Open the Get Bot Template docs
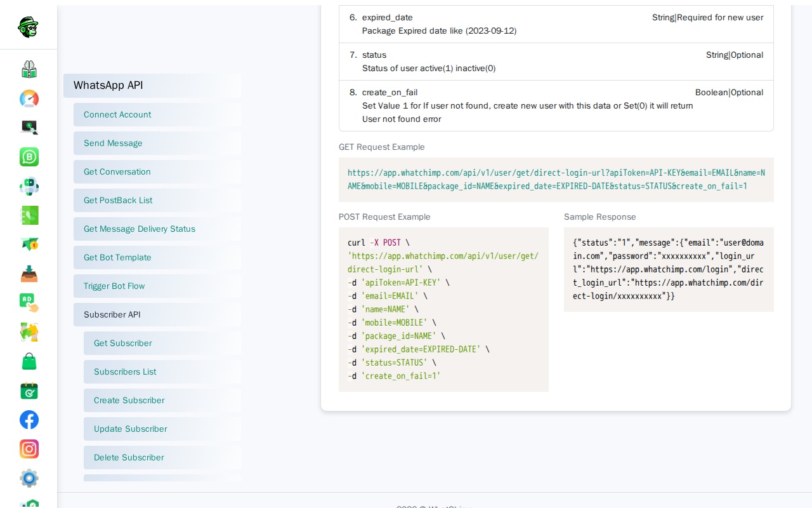Screen dimensions: 812x508 (x=157, y=258)
